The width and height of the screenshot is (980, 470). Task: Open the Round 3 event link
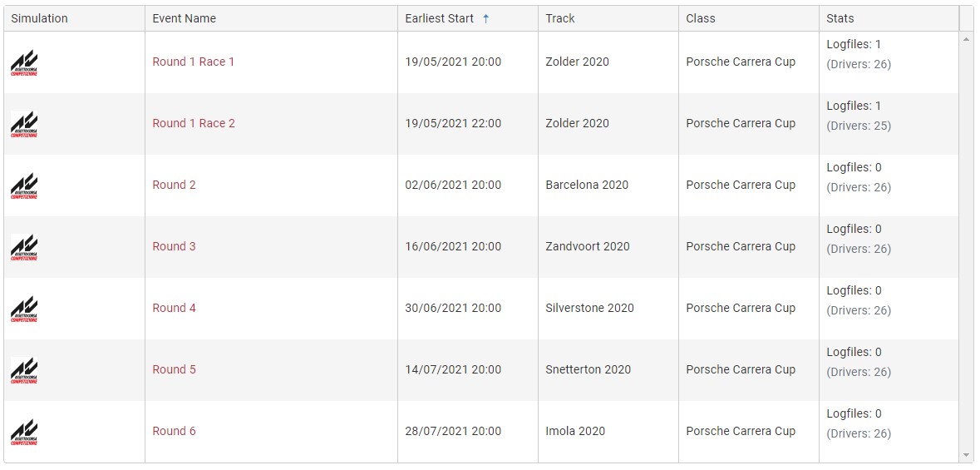point(175,246)
